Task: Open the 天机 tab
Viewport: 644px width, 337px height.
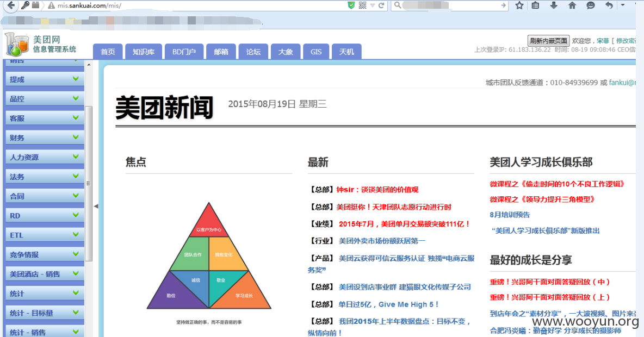Action: [346, 52]
